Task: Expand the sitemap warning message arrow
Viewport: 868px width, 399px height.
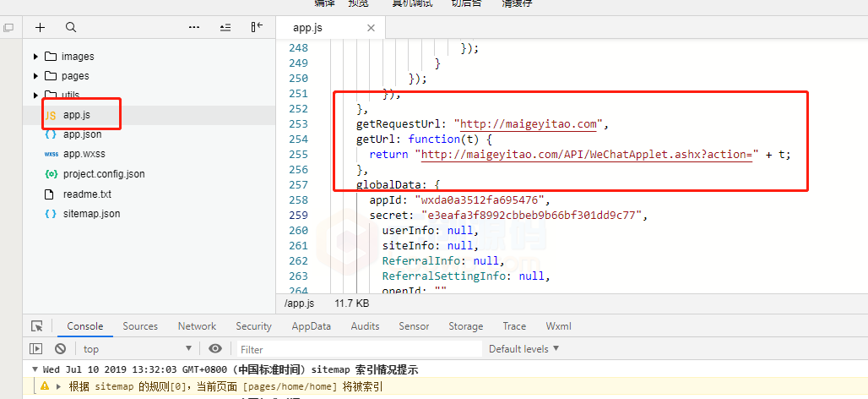Action: coord(58,386)
